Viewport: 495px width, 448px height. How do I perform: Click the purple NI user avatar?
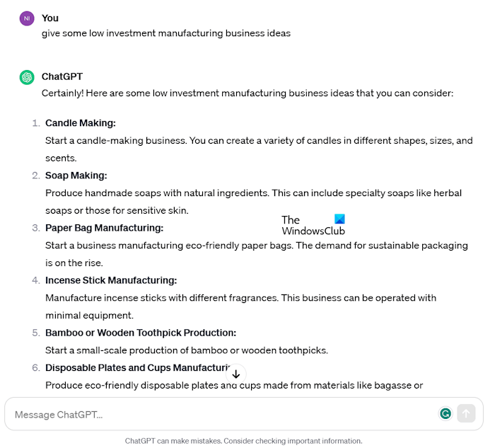click(x=27, y=18)
